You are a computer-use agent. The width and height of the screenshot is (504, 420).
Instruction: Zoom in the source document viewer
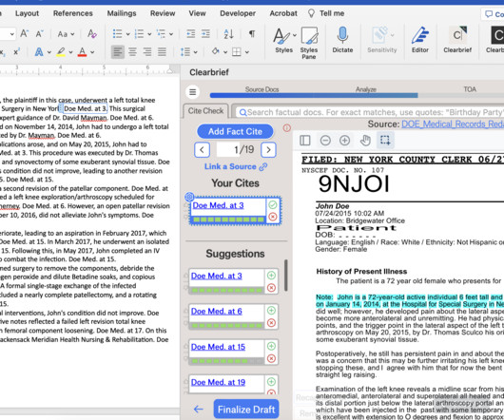coord(344,141)
